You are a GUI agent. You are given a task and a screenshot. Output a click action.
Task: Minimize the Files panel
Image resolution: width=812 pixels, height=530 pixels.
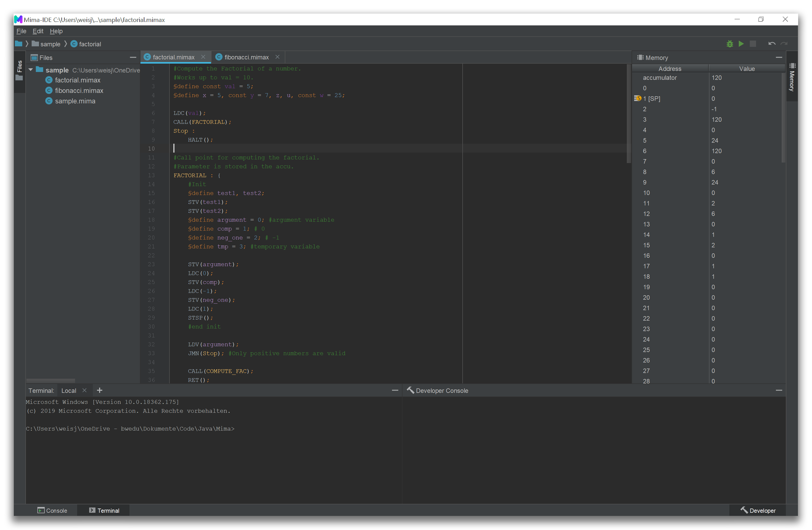click(133, 57)
